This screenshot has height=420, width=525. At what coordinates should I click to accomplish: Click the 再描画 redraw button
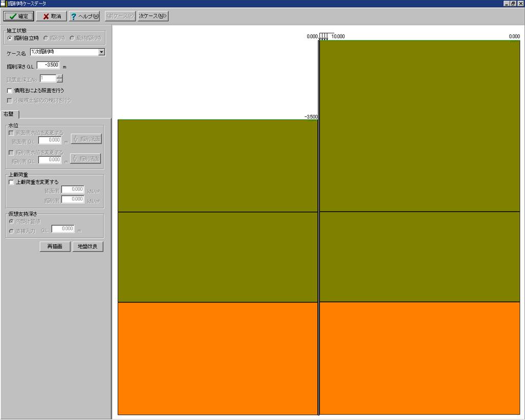(55, 247)
